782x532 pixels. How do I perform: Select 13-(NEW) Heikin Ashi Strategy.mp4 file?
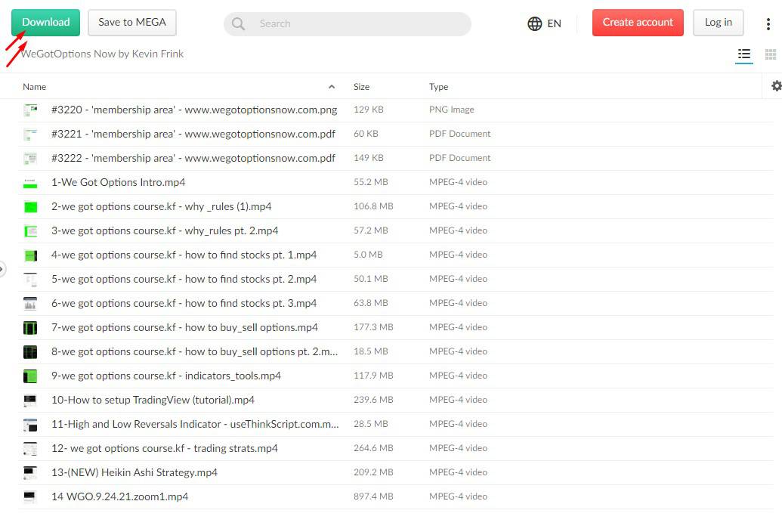(x=134, y=472)
